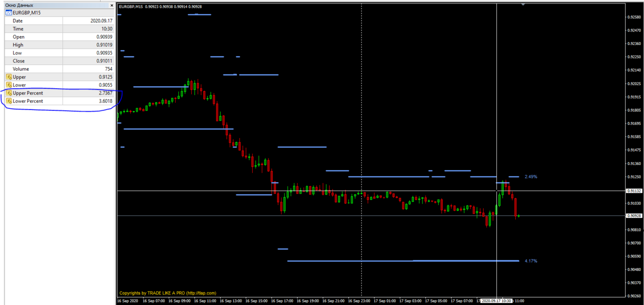The height and width of the screenshot is (305, 644).
Task: Click the 2.49% upper level label on chart
Action: [531, 176]
